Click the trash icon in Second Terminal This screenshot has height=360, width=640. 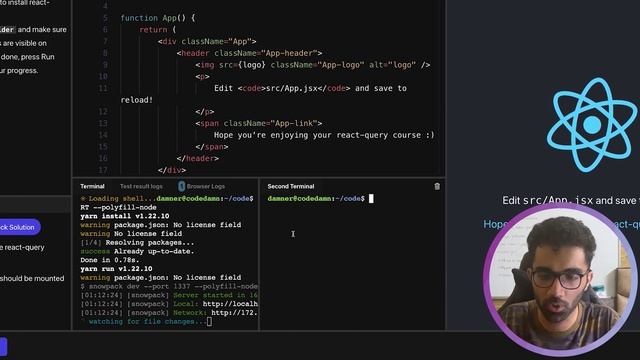(437, 187)
